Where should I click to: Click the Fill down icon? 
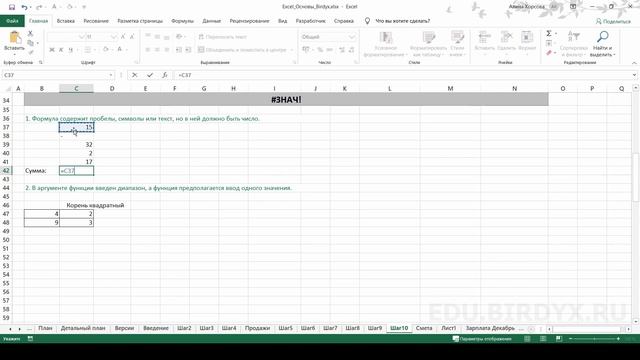coord(549,43)
